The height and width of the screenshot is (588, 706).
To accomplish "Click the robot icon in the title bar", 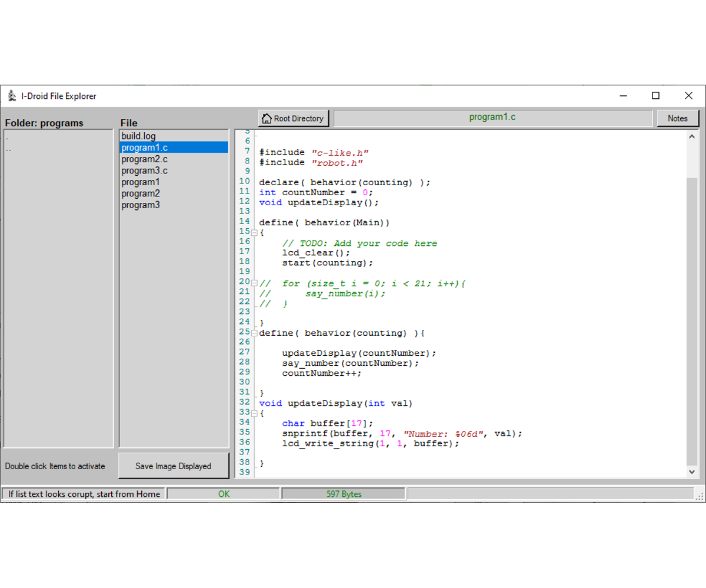I will coord(11,96).
